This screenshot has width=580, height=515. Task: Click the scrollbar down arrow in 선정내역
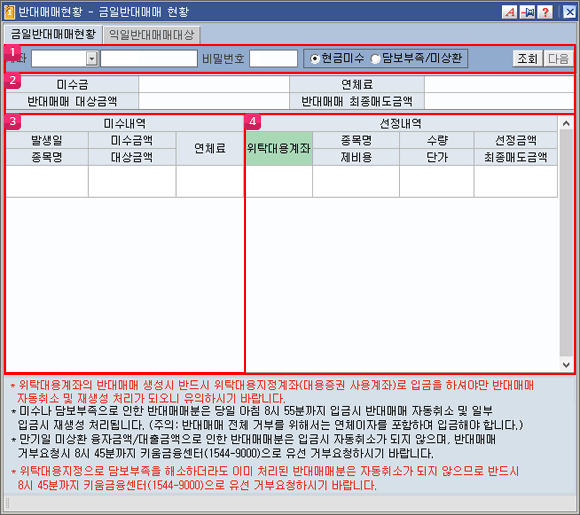566,365
